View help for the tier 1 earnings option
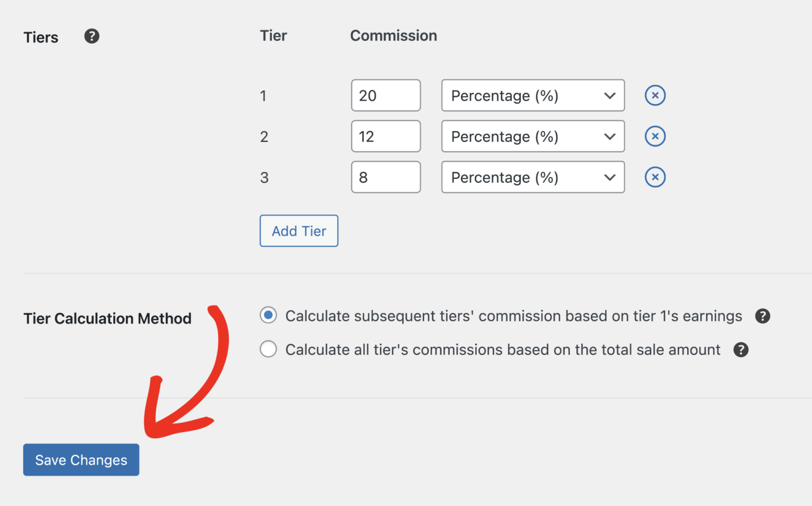Image resolution: width=812 pixels, height=506 pixels. 763,316
